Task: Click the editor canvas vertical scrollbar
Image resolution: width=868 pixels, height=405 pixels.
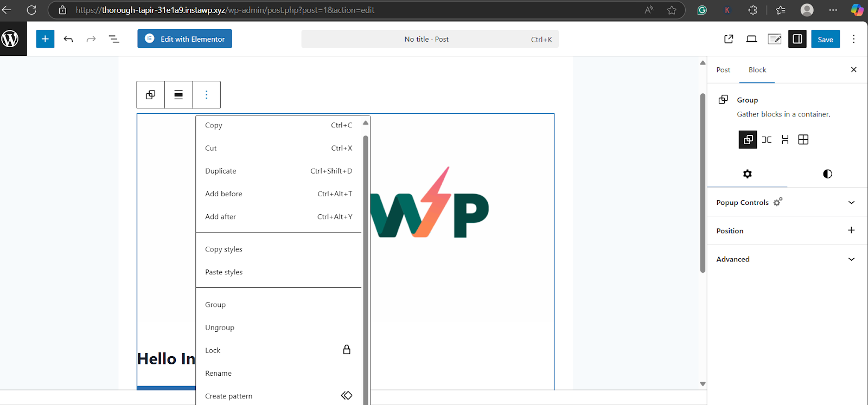Action: [703, 183]
